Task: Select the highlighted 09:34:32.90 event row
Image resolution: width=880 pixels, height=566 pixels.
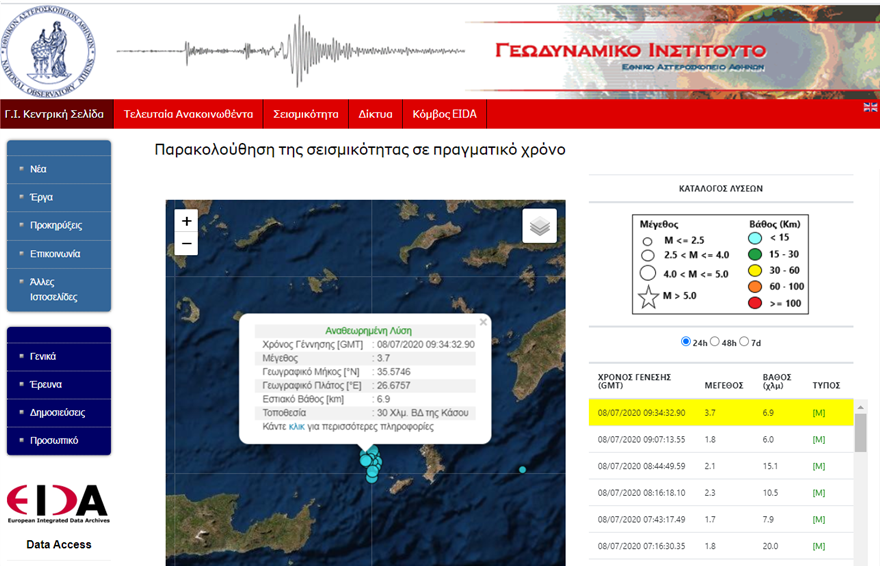Action: 721,412
